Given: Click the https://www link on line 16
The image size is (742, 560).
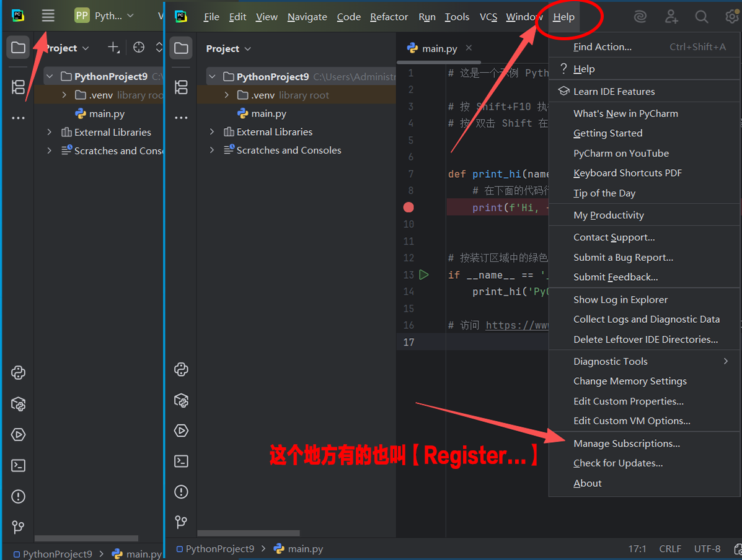Looking at the screenshot, I should (x=517, y=325).
